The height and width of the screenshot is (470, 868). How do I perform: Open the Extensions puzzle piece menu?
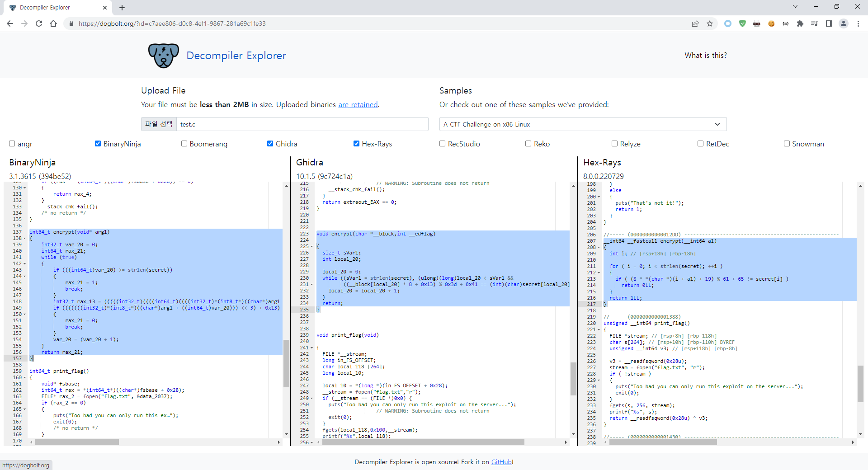[x=800, y=23]
